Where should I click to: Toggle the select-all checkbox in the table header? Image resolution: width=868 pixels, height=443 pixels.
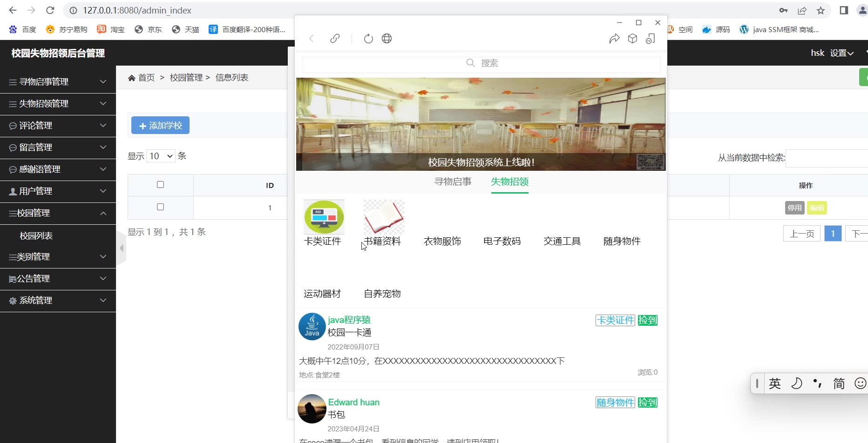pyautogui.click(x=161, y=185)
